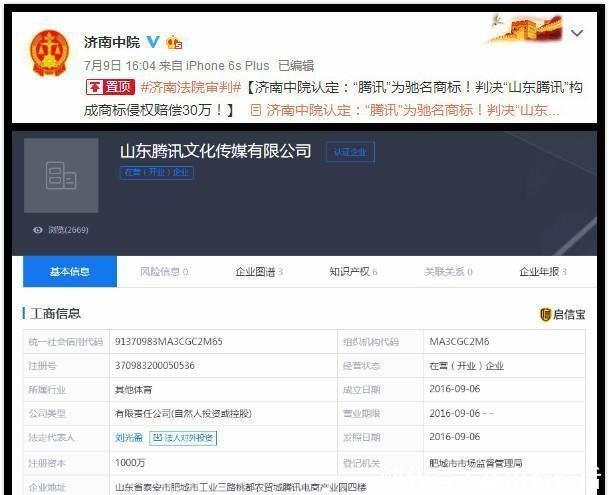Open legal representative 刘光磊 link
This screenshot has width=609, height=495.
pyautogui.click(x=129, y=437)
